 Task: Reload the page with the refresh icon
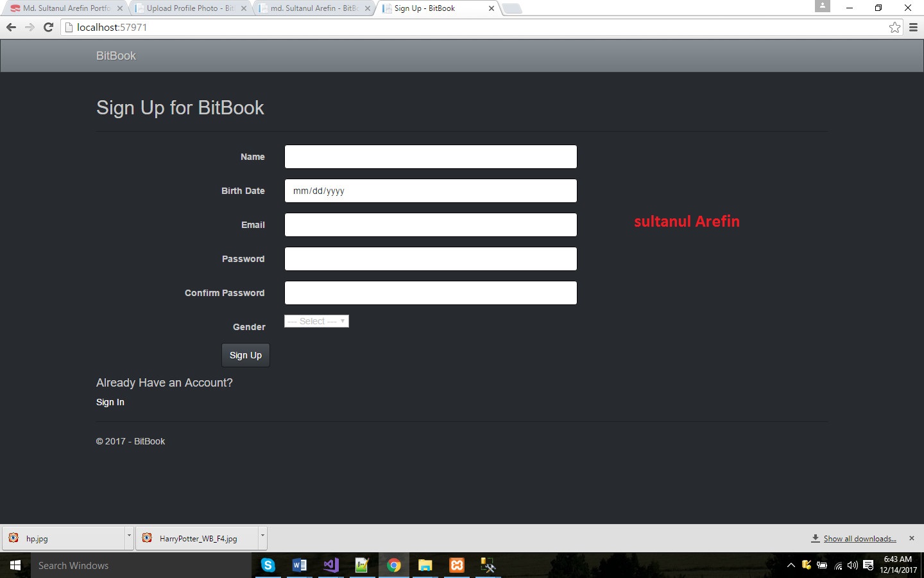[x=48, y=27]
